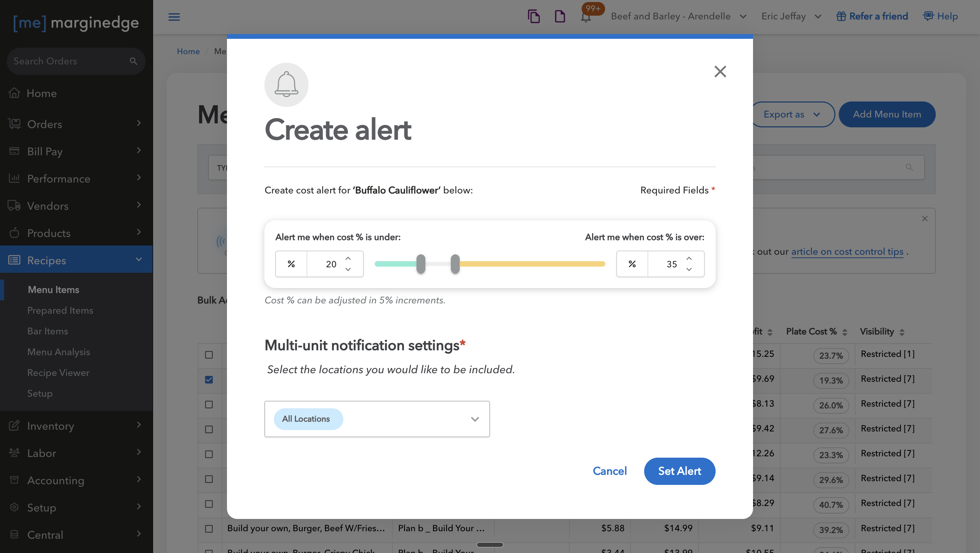The height and width of the screenshot is (553, 980).
Task: Open the All Locations dropdown
Action: click(474, 419)
